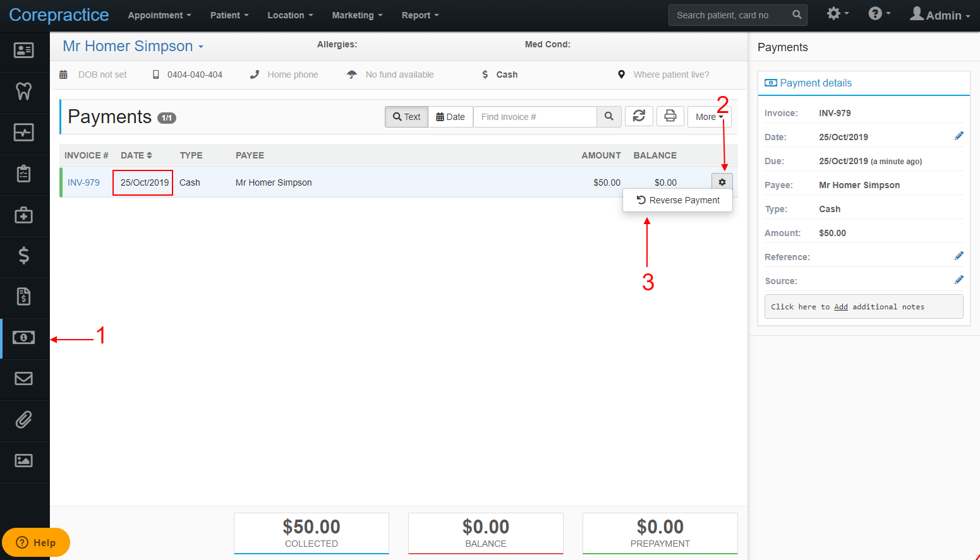
Task: Open the gear menu on INV-979 row
Action: (722, 182)
